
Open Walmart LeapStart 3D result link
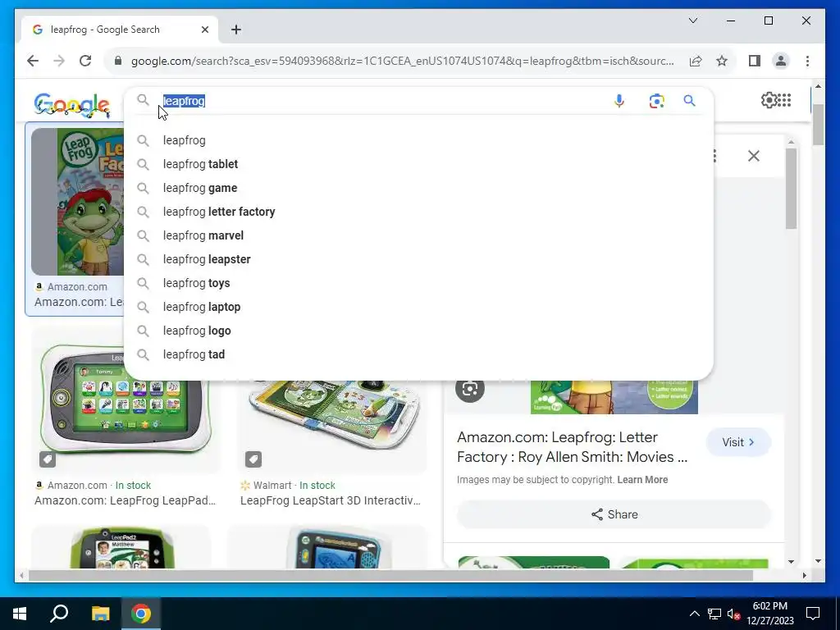[331, 500]
